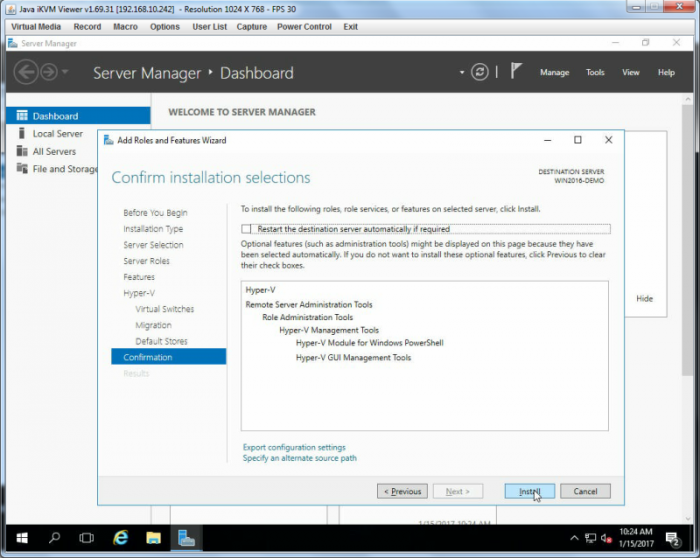Screen dimensions: 700x558
Task: Click Hide on the welcome tile
Action: tap(644, 299)
